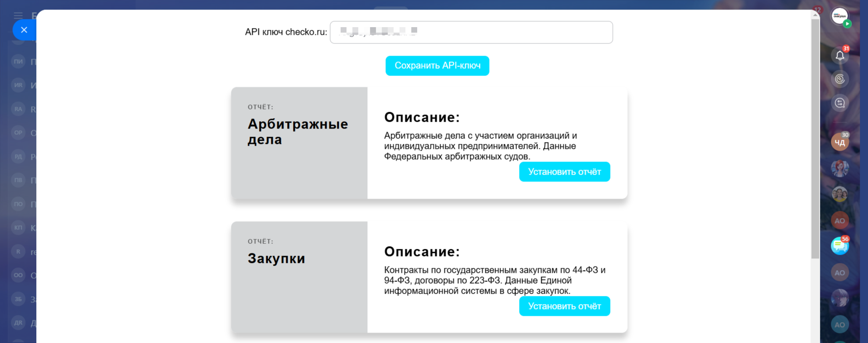Select the ПИ item in left menu
The image size is (868, 343).
(18, 62)
